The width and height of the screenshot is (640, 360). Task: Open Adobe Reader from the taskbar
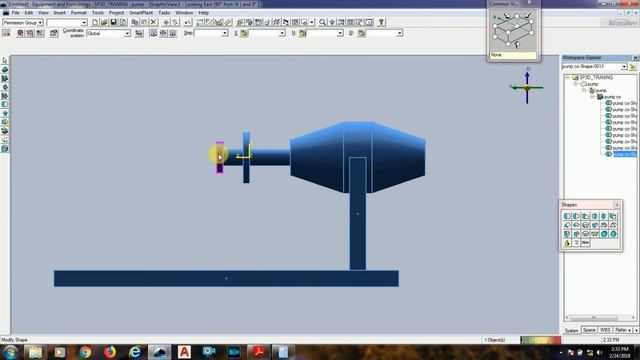click(258, 352)
